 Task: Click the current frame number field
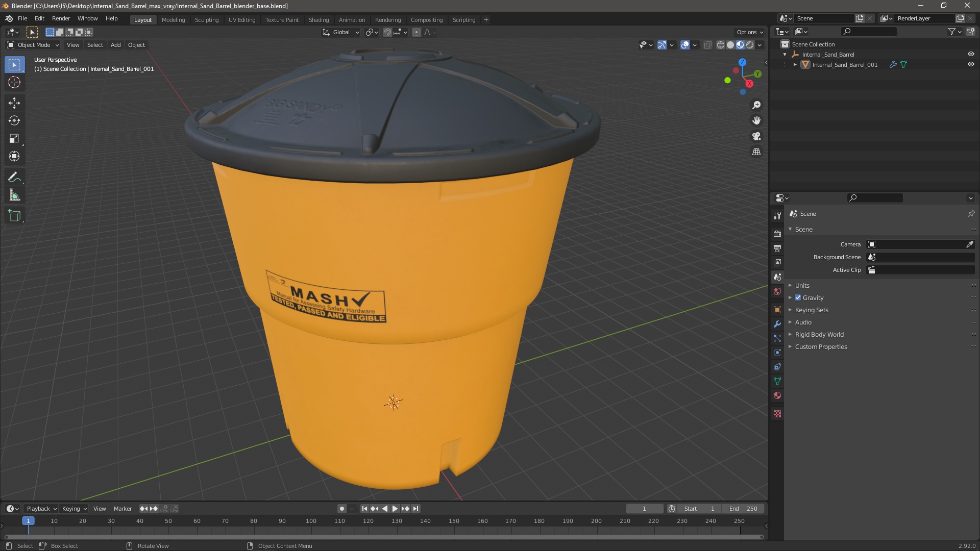coord(645,509)
